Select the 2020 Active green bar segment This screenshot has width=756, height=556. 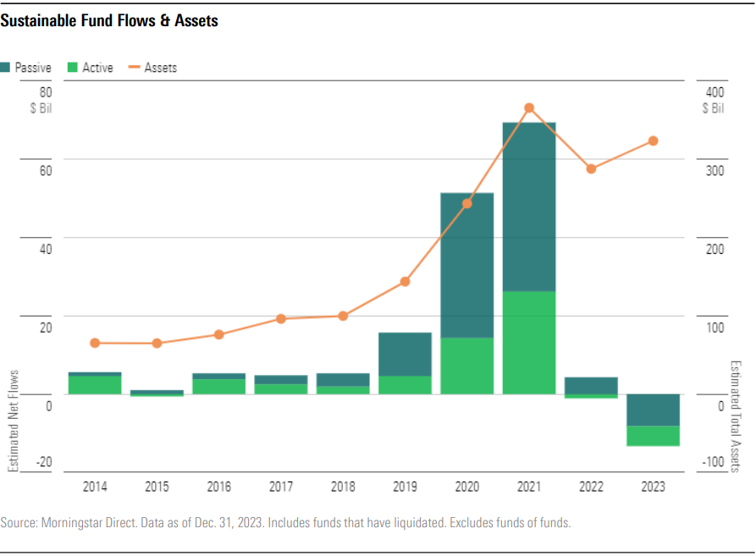pyautogui.click(x=466, y=366)
